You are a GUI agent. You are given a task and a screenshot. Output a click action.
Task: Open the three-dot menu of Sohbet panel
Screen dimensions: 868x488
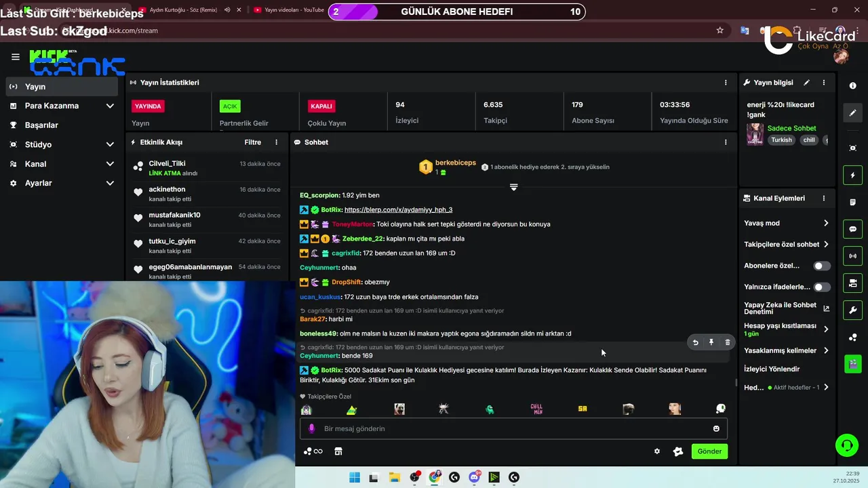pyautogui.click(x=726, y=142)
